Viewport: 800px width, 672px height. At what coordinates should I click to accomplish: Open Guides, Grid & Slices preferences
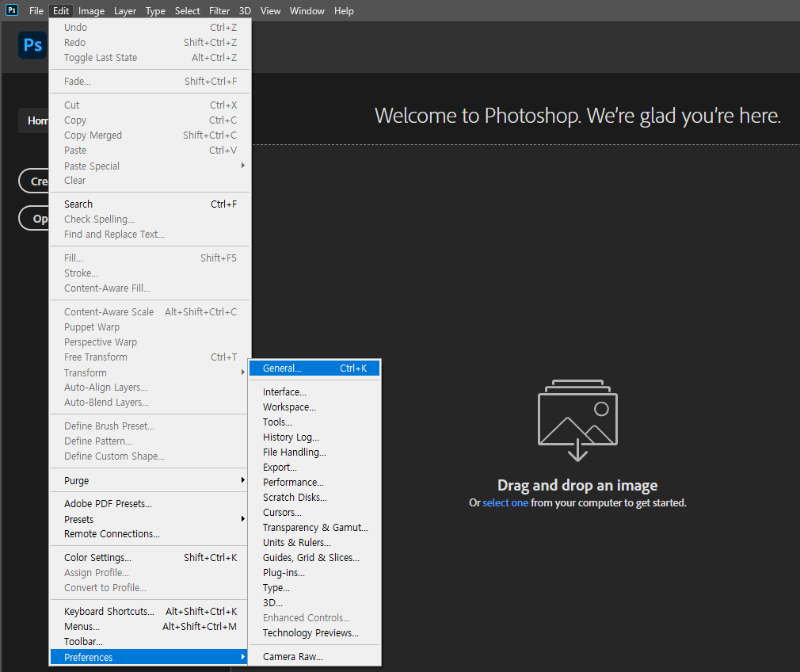314,558
